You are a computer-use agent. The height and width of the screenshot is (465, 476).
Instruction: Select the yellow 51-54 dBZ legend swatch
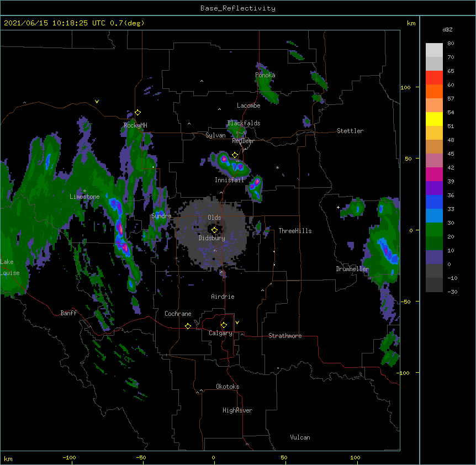434,119
